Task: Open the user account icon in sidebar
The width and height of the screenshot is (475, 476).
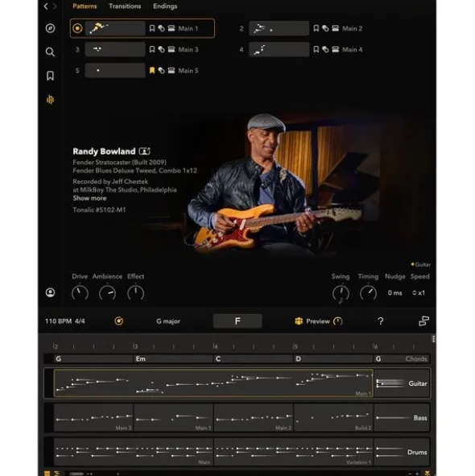Action: coord(50,292)
